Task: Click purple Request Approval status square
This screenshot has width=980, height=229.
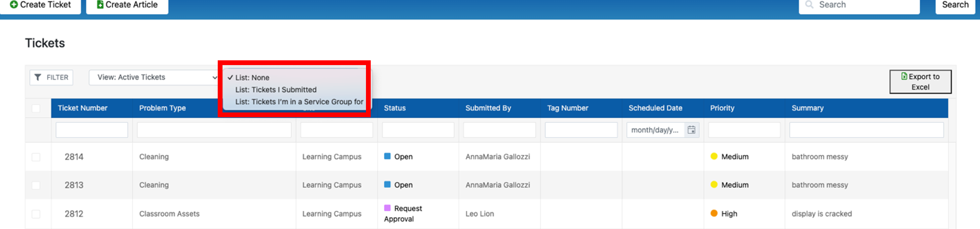Action: click(387, 208)
